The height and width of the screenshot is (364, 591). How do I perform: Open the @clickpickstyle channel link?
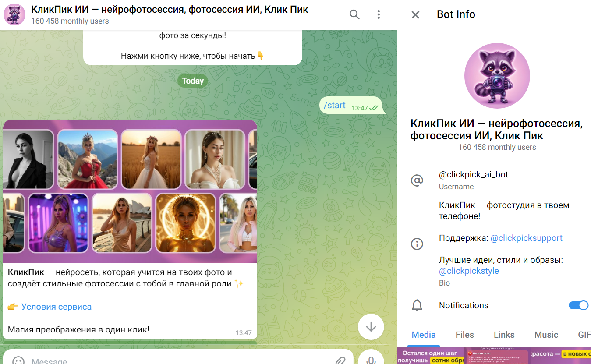click(469, 271)
